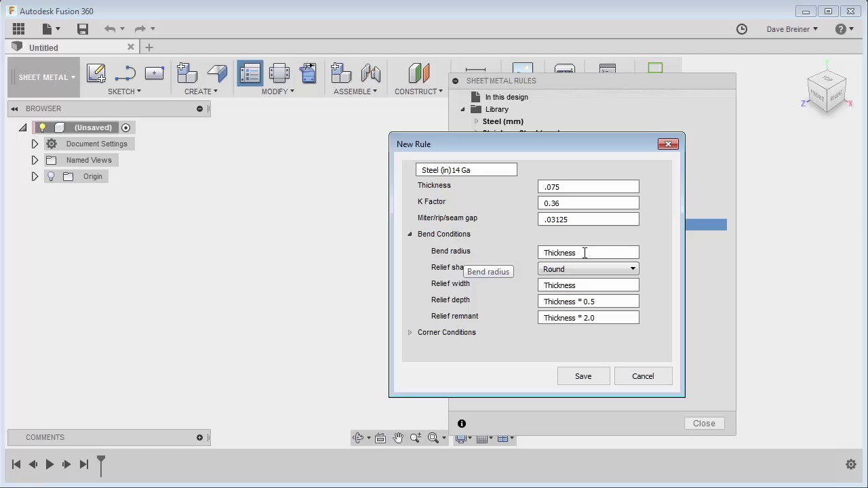Open viewports layout dropdown
The image size is (868, 488).
(x=507, y=439)
